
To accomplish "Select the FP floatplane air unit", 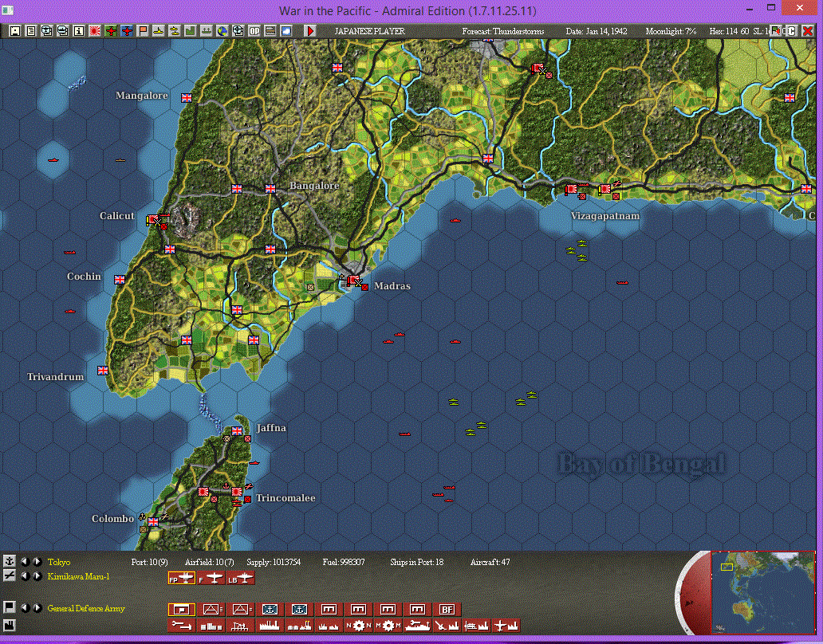I will coord(182,578).
